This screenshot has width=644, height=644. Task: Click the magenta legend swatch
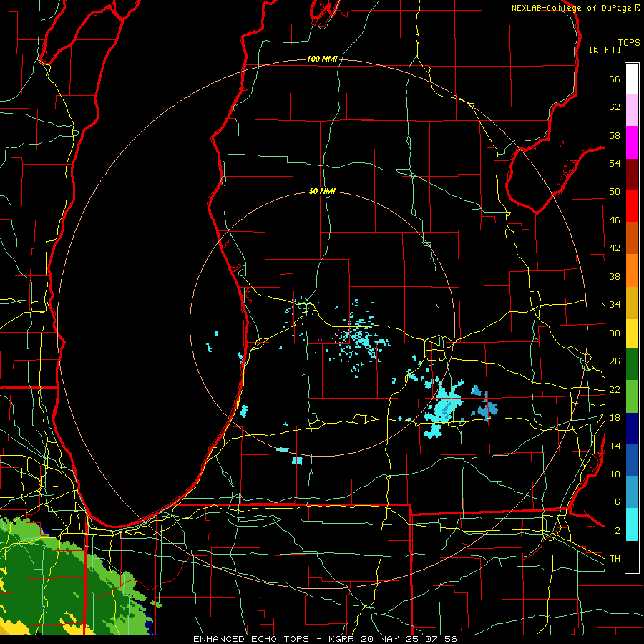[632, 142]
